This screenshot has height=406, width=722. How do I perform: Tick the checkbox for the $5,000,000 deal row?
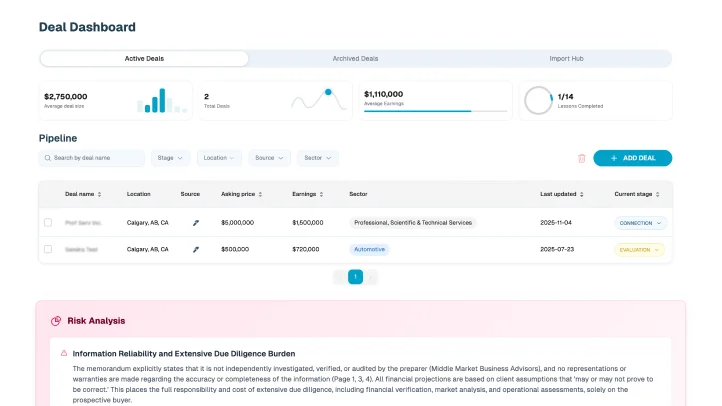point(48,222)
